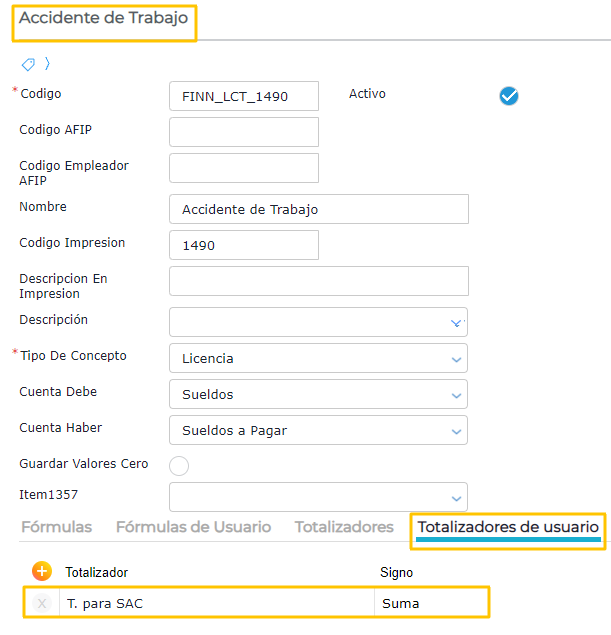Open the Descripción dropdown
The image size is (611, 635).
pyautogui.click(x=456, y=322)
